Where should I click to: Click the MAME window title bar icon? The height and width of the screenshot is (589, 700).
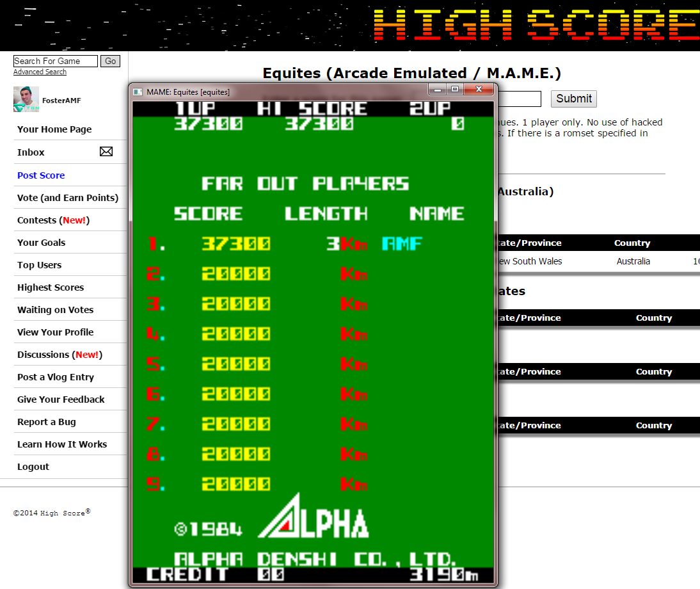point(138,92)
